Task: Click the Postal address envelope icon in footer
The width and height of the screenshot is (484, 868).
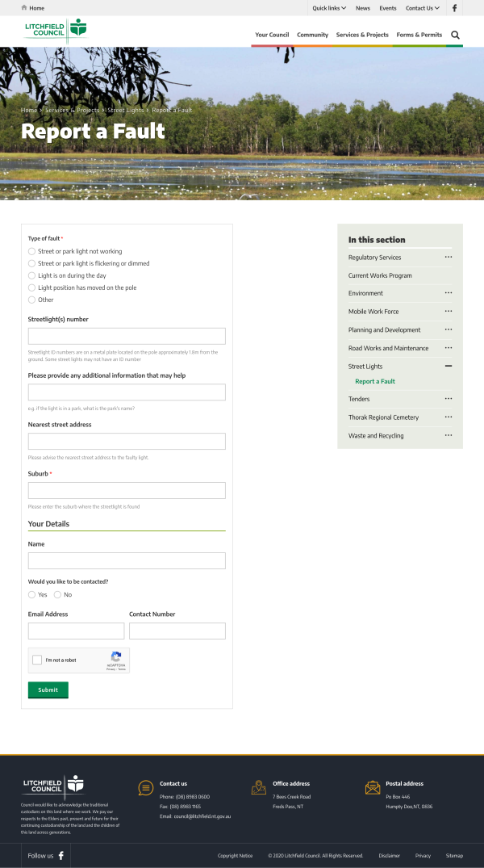Action: pos(373,787)
